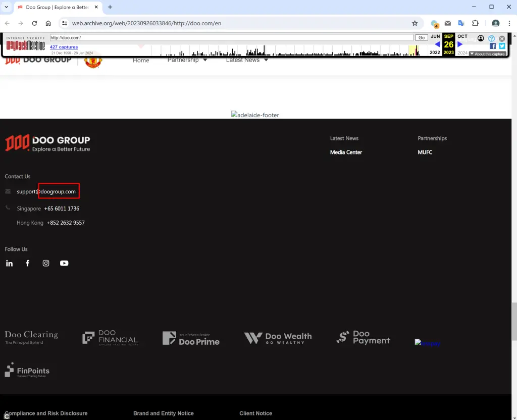Go to the browser home page

[48, 23]
